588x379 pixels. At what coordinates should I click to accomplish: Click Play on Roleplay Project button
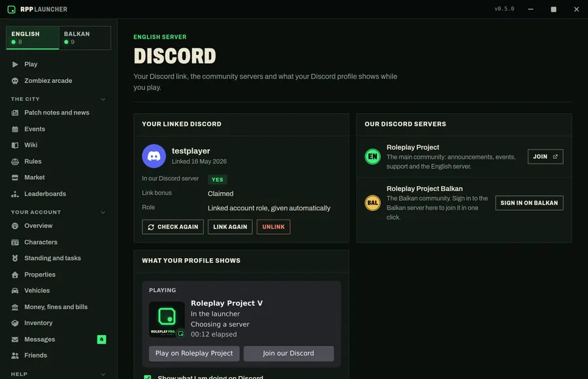click(x=194, y=354)
